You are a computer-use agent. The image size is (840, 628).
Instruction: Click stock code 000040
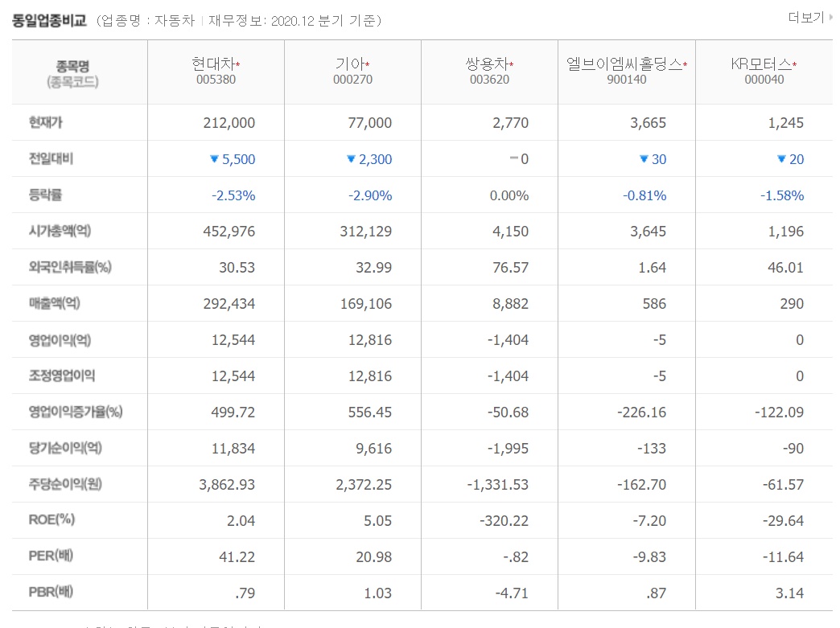point(764,80)
